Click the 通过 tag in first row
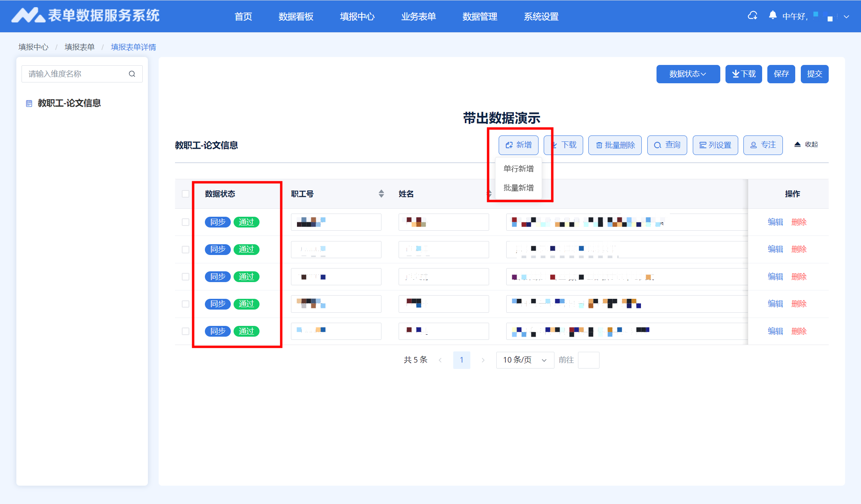Screen dimensions: 861x504 (246, 222)
